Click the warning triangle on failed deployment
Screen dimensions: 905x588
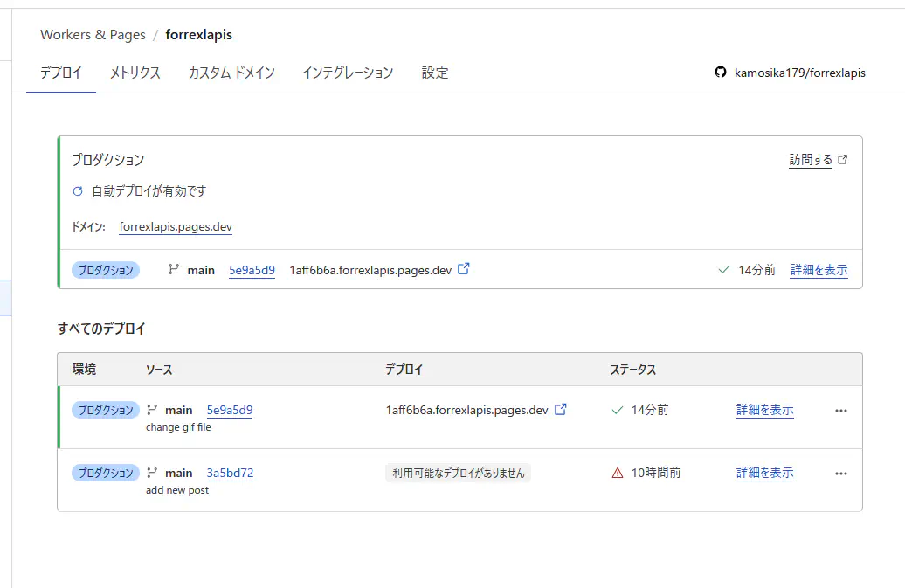(618, 473)
